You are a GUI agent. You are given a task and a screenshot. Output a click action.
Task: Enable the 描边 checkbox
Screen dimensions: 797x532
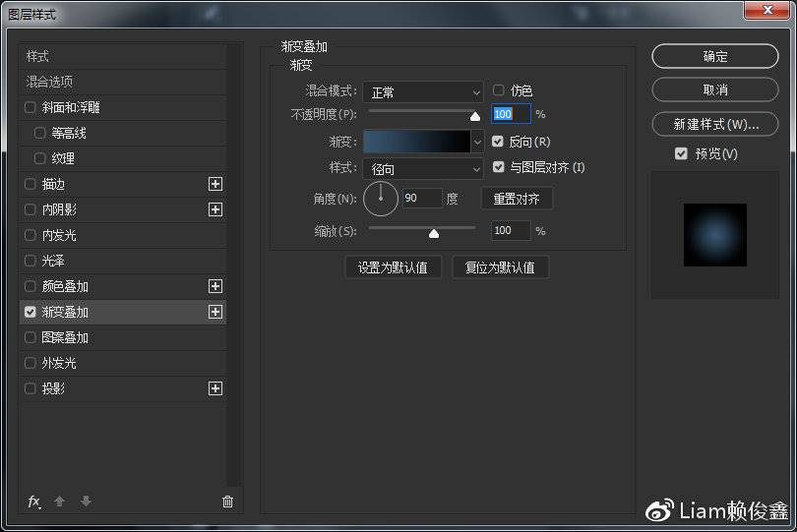click(30, 184)
